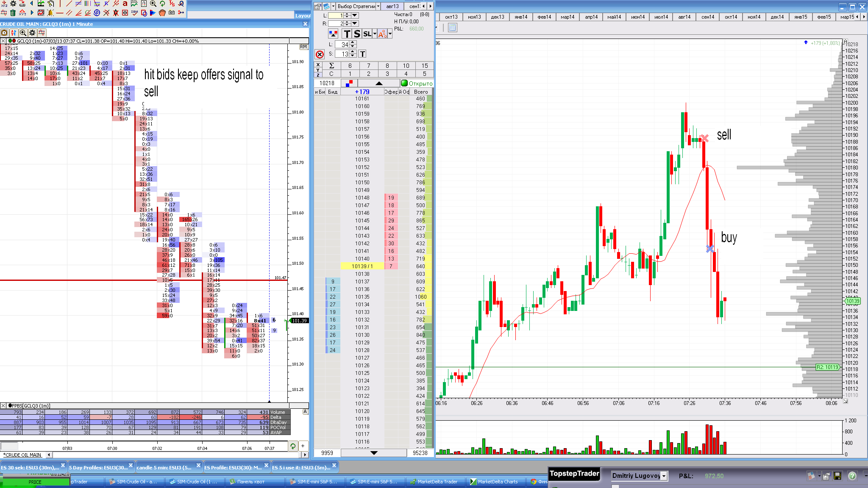Viewport: 868px width, 488px height.
Task: Click the red cancel-all orders button
Action: (320, 54)
